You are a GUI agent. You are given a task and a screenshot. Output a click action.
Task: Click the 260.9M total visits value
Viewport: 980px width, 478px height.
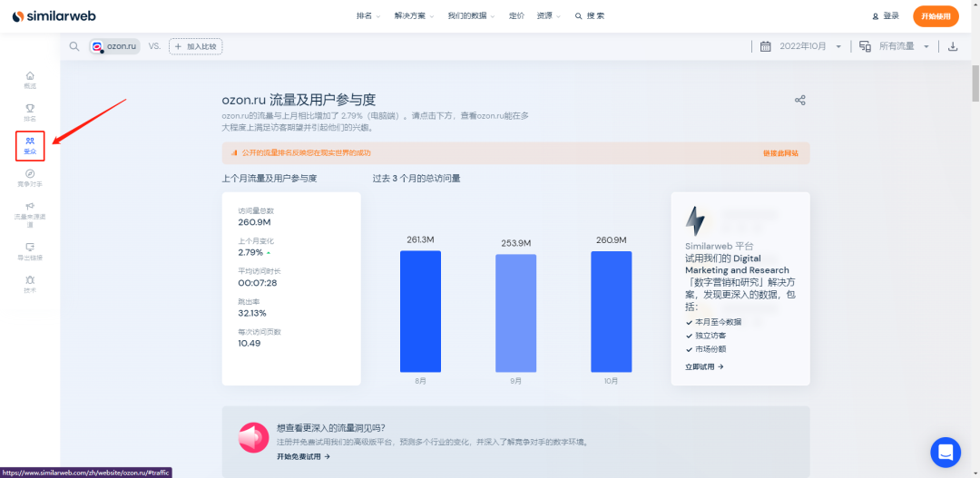(x=254, y=222)
